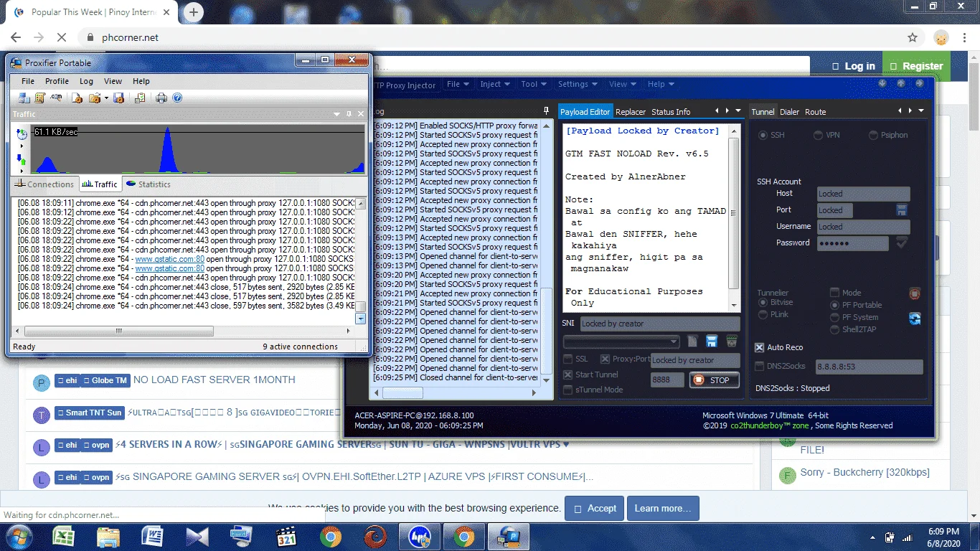This screenshot has width=980, height=551.
Task: Select the Psiphon radio button
Action: coord(873,135)
